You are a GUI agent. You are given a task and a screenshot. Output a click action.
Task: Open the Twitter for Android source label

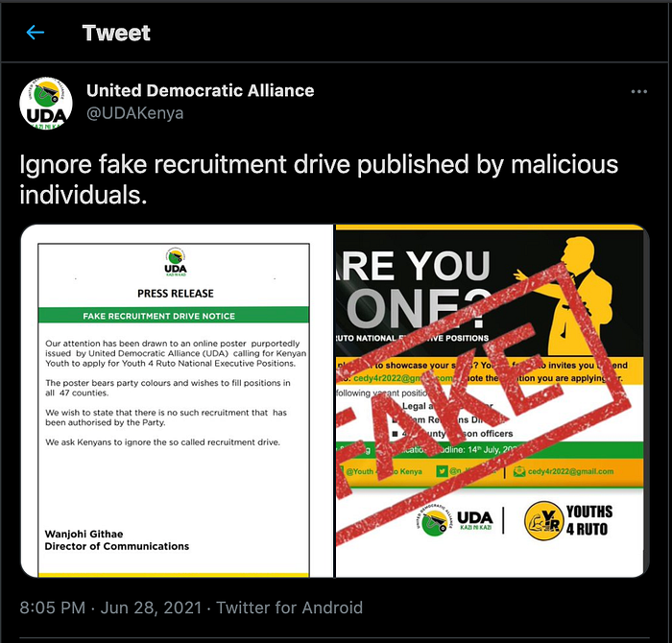pyautogui.click(x=289, y=607)
